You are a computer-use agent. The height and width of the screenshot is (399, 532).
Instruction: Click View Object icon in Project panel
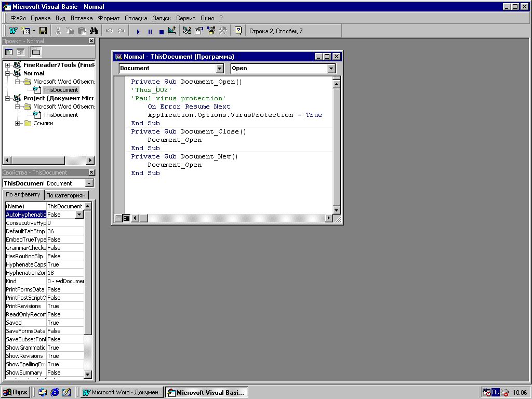[21, 52]
